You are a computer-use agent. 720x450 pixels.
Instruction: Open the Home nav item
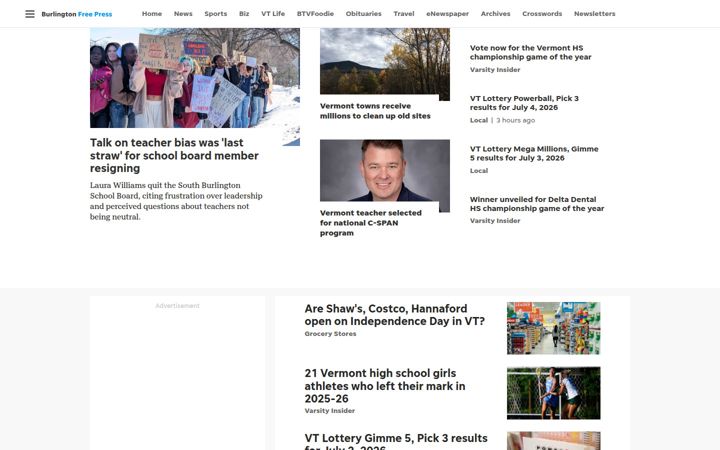(152, 14)
